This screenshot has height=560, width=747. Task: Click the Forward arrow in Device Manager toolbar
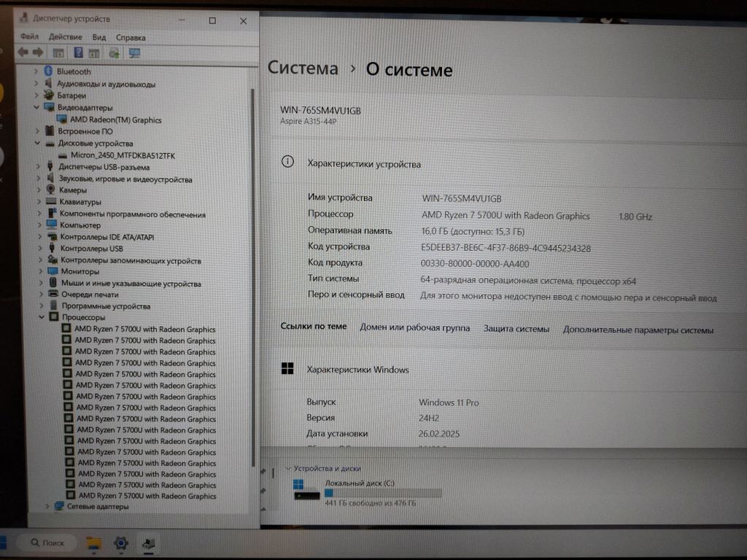click(x=38, y=52)
